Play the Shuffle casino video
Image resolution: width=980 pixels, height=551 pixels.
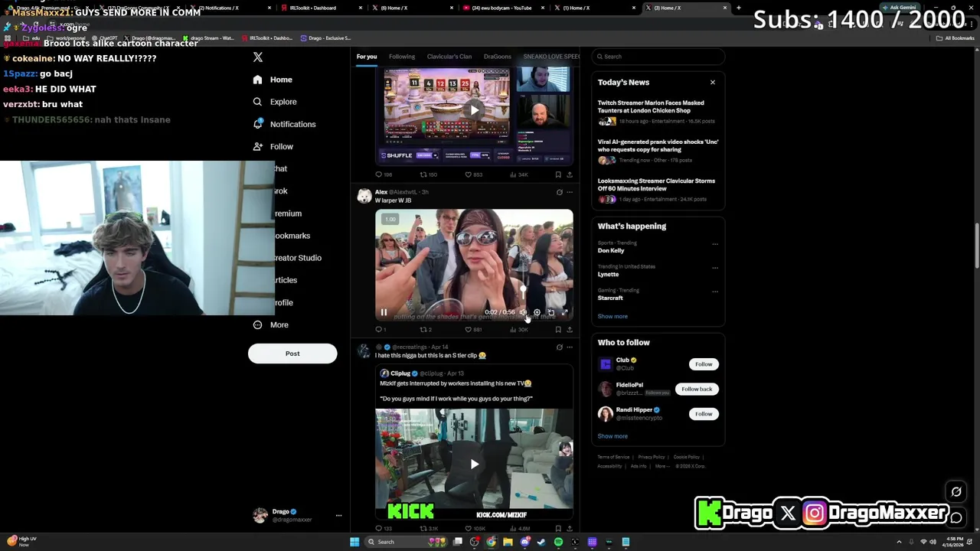(475, 110)
